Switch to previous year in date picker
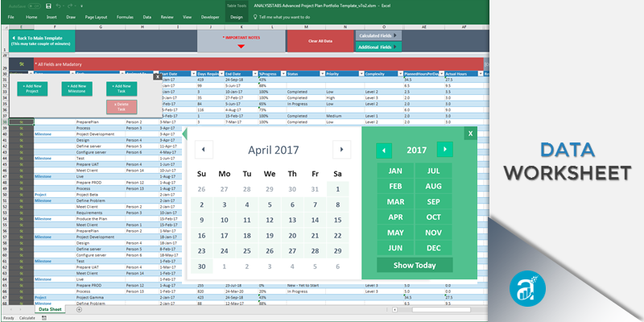This screenshot has width=644, height=322. 385,149
